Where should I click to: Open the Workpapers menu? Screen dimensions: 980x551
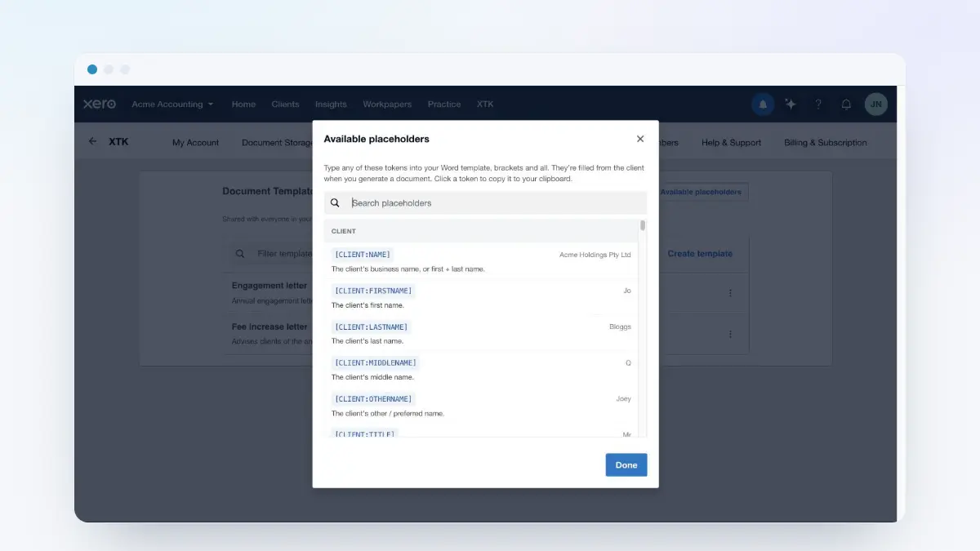387,104
